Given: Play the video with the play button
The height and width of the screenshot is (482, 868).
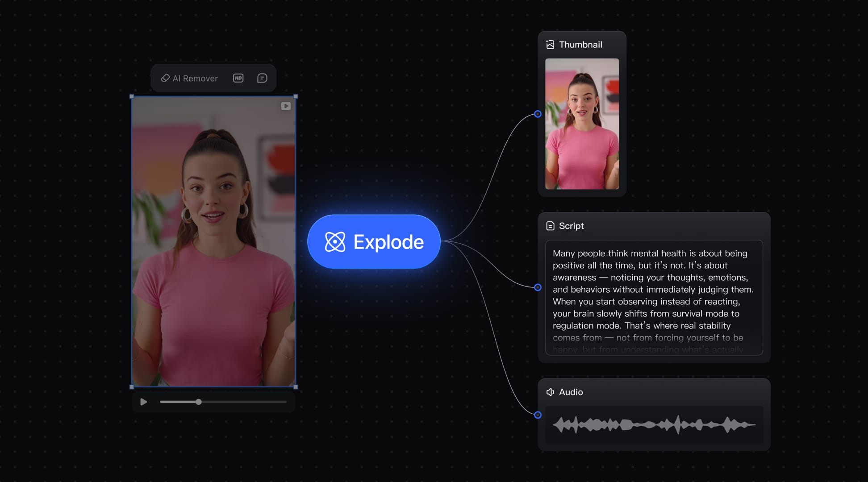Looking at the screenshot, I should (143, 402).
